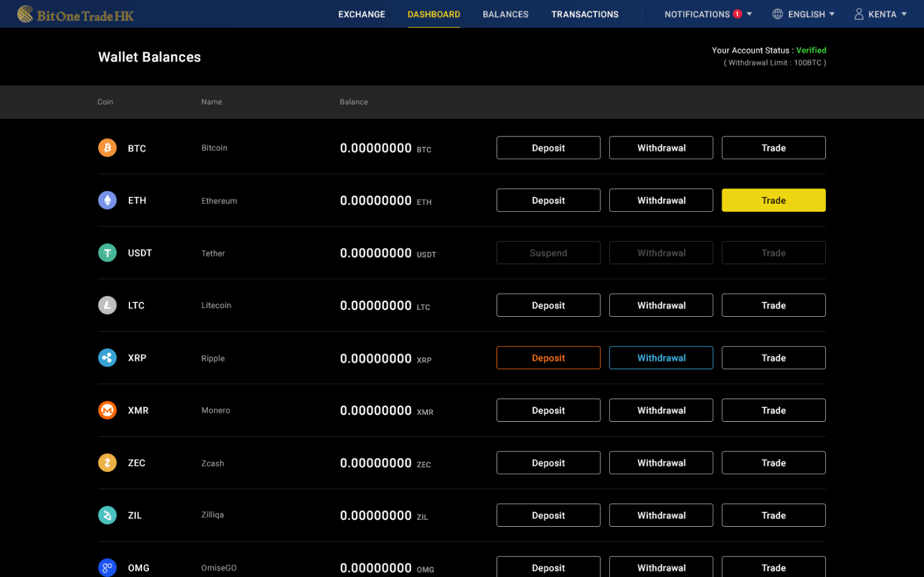Image resolution: width=924 pixels, height=577 pixels.
Task: Click the Name column header
Action: pos(211,102)
